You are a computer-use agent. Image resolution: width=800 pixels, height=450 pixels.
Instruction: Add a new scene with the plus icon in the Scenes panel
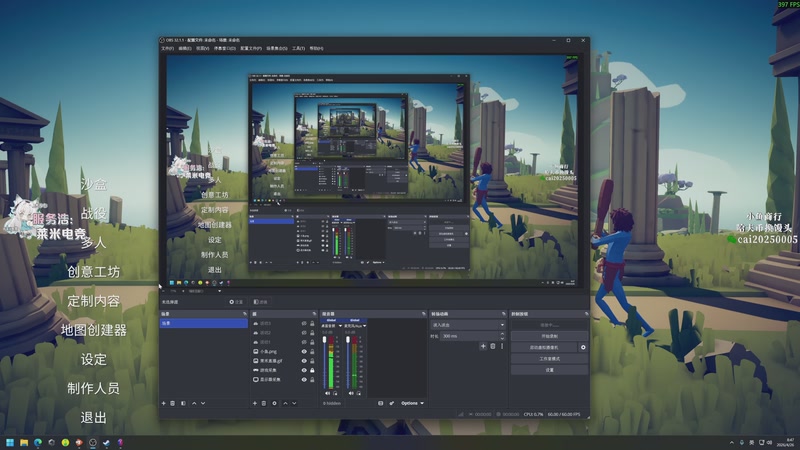(164, 403)
